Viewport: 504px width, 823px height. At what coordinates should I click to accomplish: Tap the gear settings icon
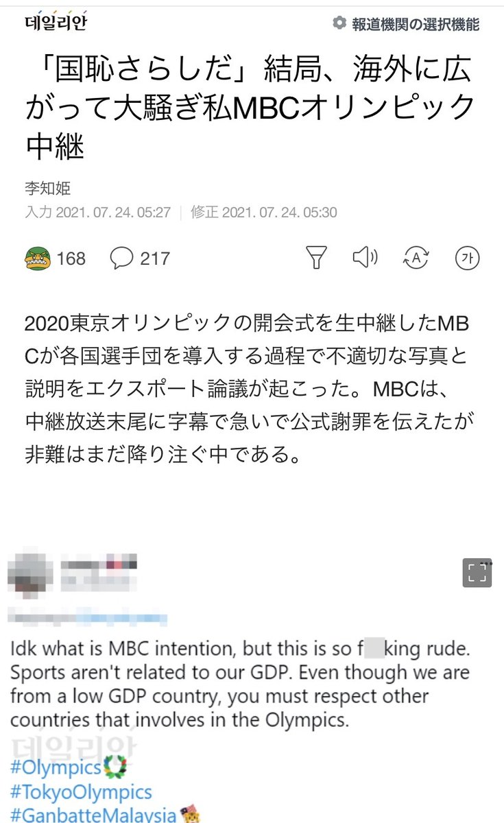[x=339, y=23]
